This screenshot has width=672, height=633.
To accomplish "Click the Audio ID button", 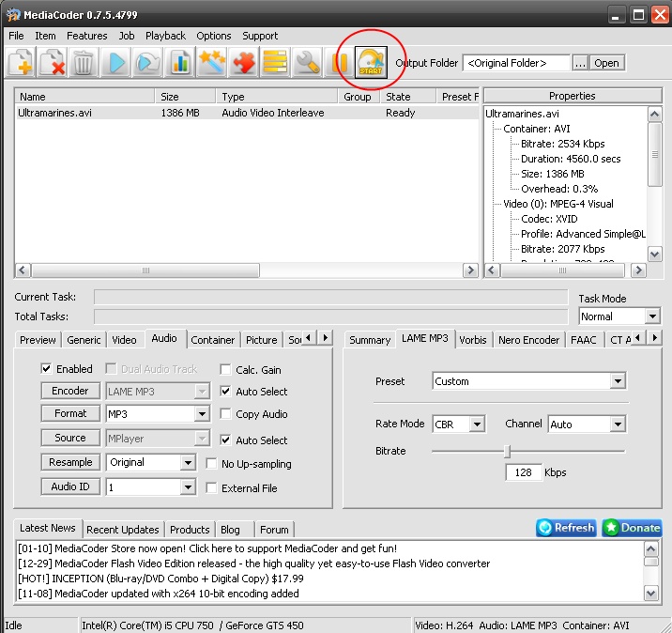I will click(70, 486).
